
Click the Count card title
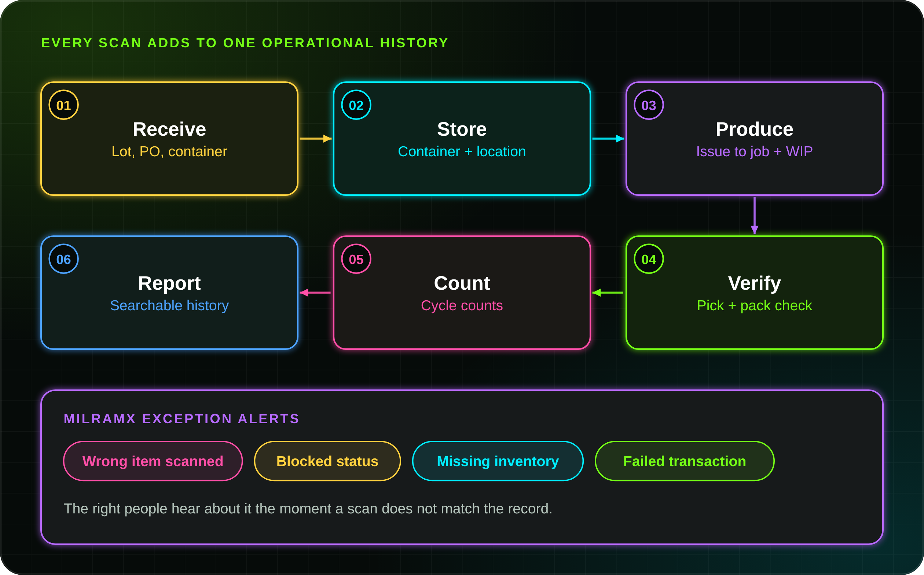[462, 283]
